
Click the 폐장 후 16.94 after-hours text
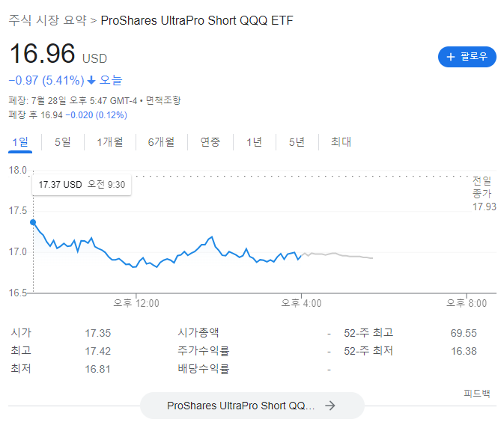(x=35, y=115)
